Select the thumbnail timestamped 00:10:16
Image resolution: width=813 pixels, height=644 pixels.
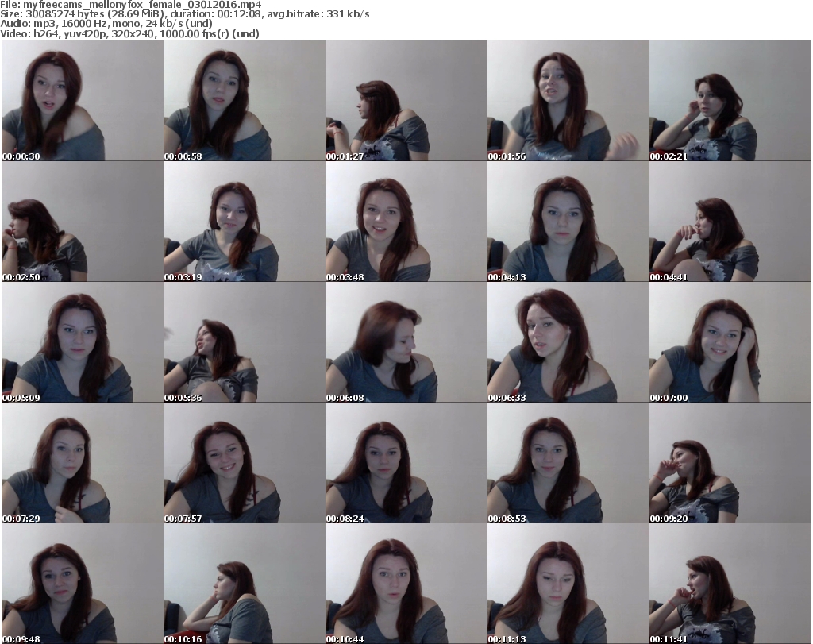[245, 584]
